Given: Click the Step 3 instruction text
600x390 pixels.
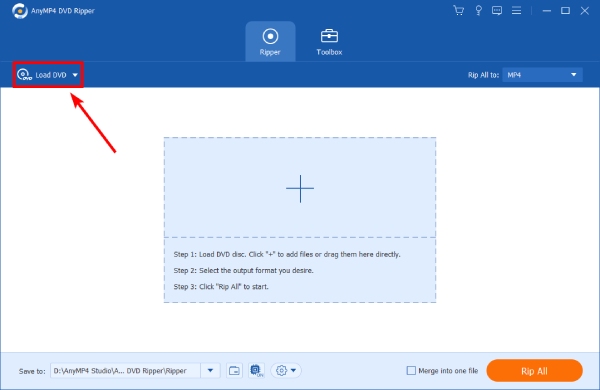Looking at the screenshot, I should (x=221, y=286).
